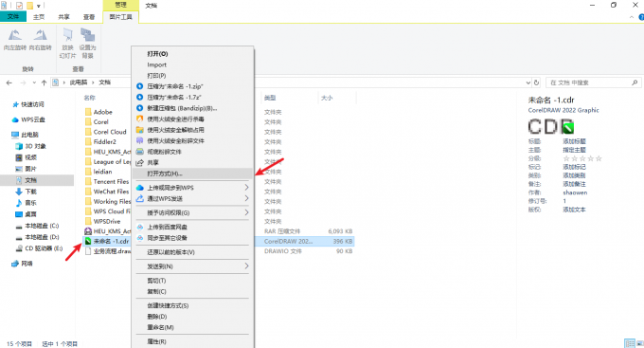Select the Adobe folder in file list

pos(102,112)
